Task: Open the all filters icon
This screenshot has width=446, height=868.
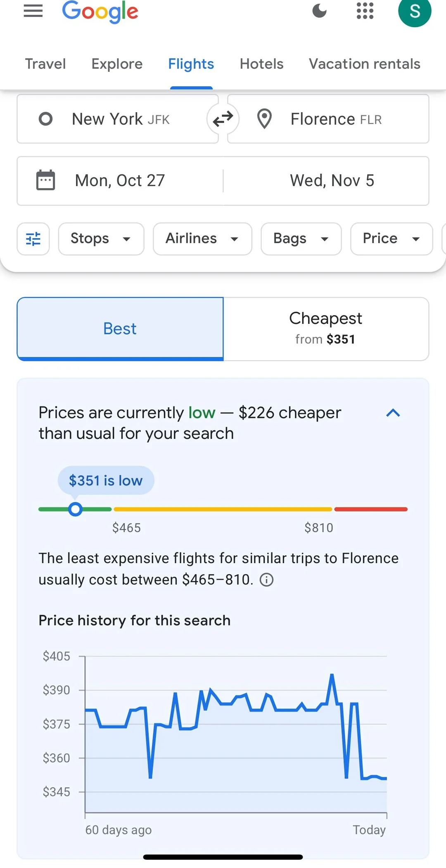Action: click(x=33, y=239)
